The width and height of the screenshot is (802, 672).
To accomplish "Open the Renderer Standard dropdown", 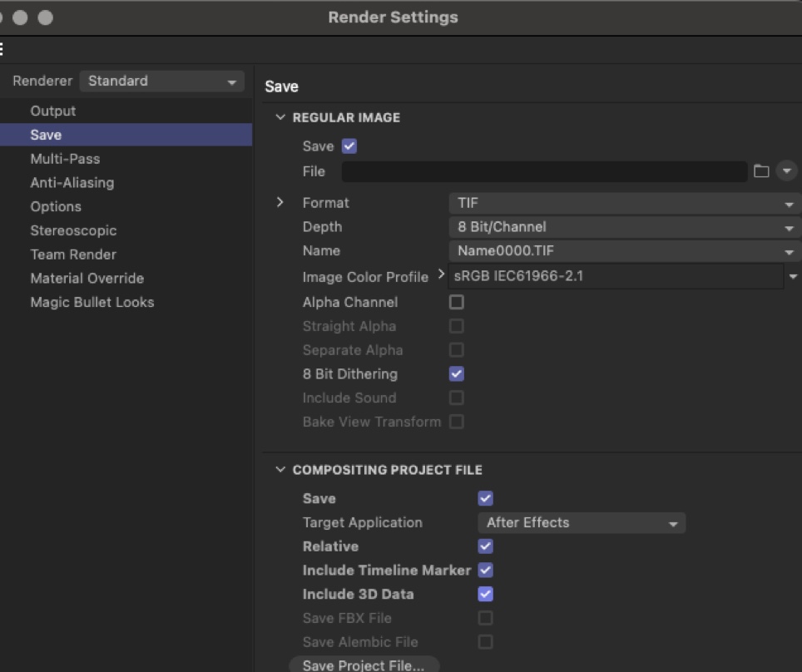I will point(161,82).
